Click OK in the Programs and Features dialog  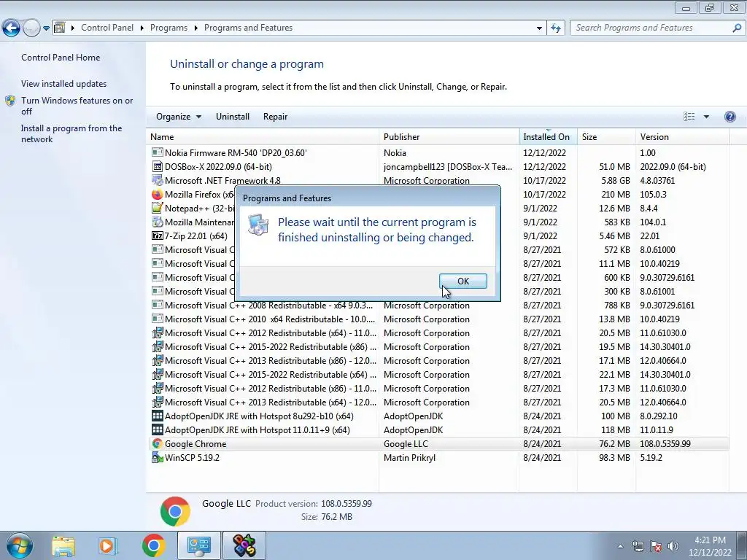[462, 281]
